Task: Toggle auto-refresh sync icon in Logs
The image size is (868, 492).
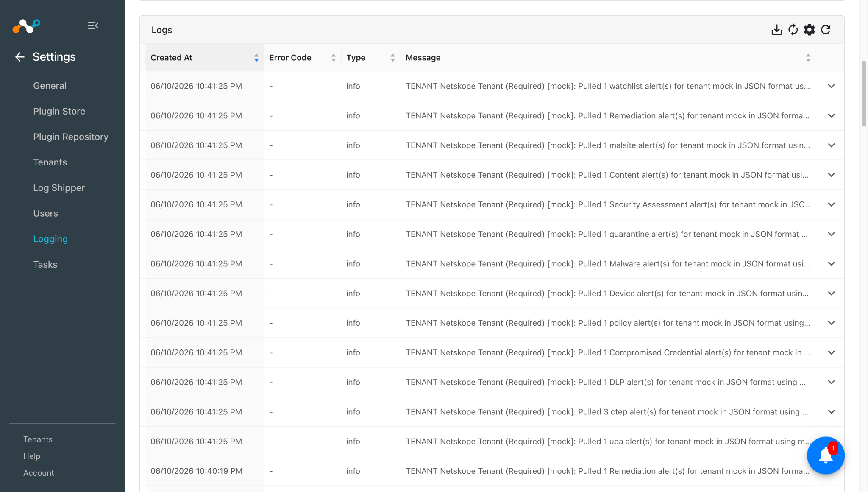Action: 793,30
